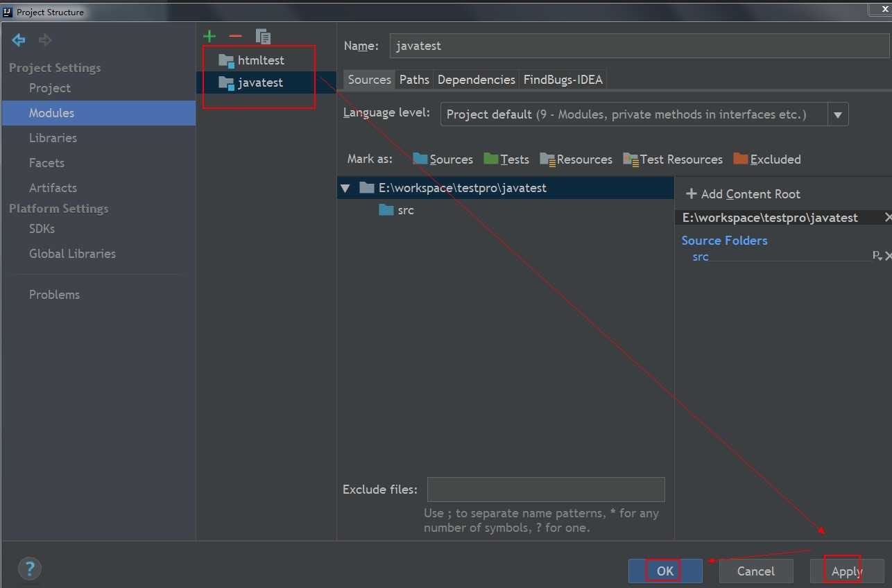Mark the folder as Excluded
This screenshot has height=588, width=892.
(767, 159)
